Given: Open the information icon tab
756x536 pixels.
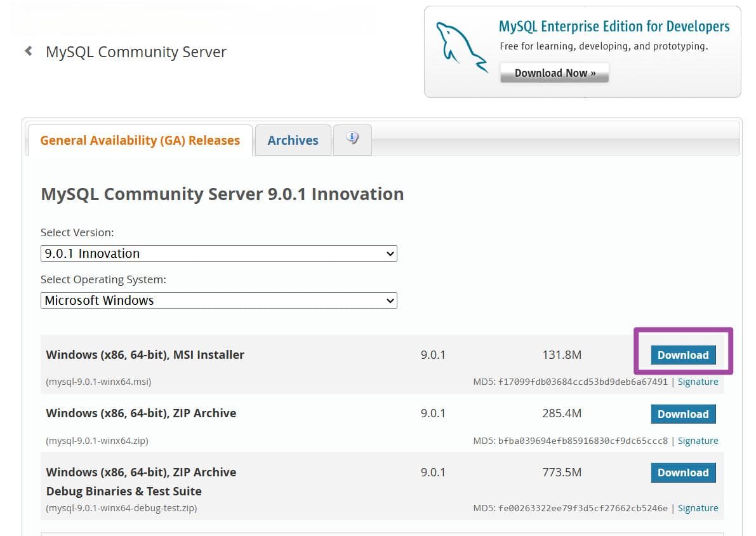Looking at the screenshot, I should (352, 139).
